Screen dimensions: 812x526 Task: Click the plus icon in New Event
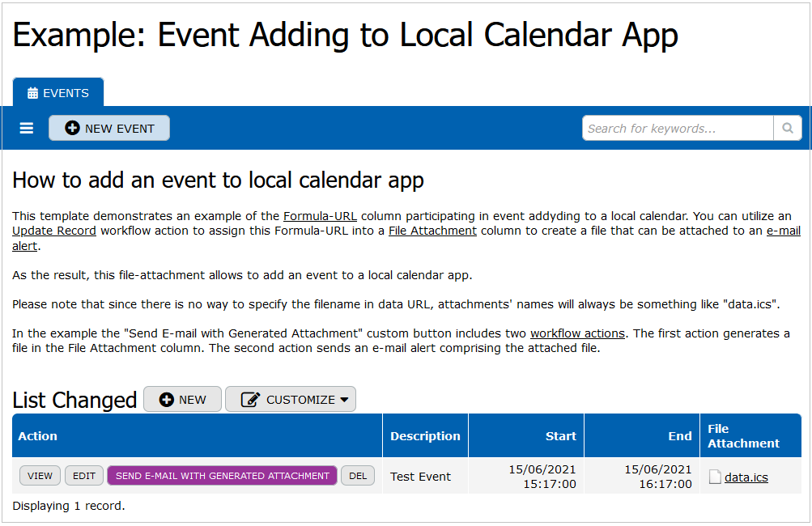pos(72,128)
